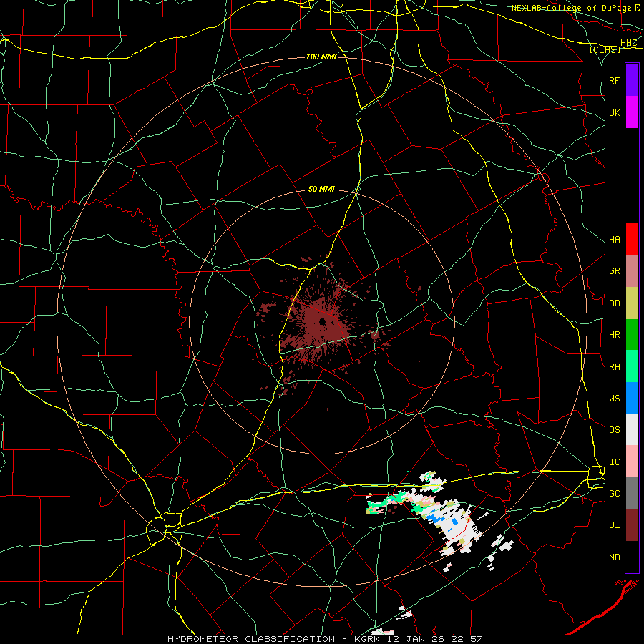The height and width of the screenshot is (644, 644).
Task: Click the BD legend label
Action: click(614, 303)
